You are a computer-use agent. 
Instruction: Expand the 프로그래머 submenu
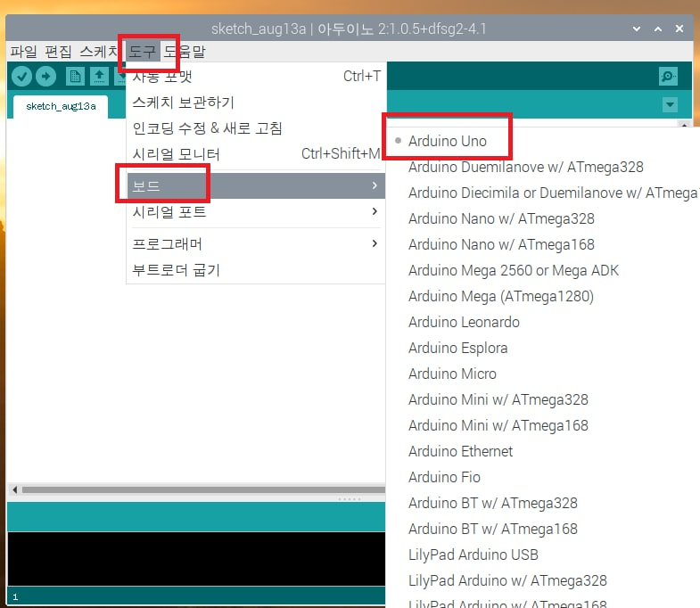tap(256, 243)
